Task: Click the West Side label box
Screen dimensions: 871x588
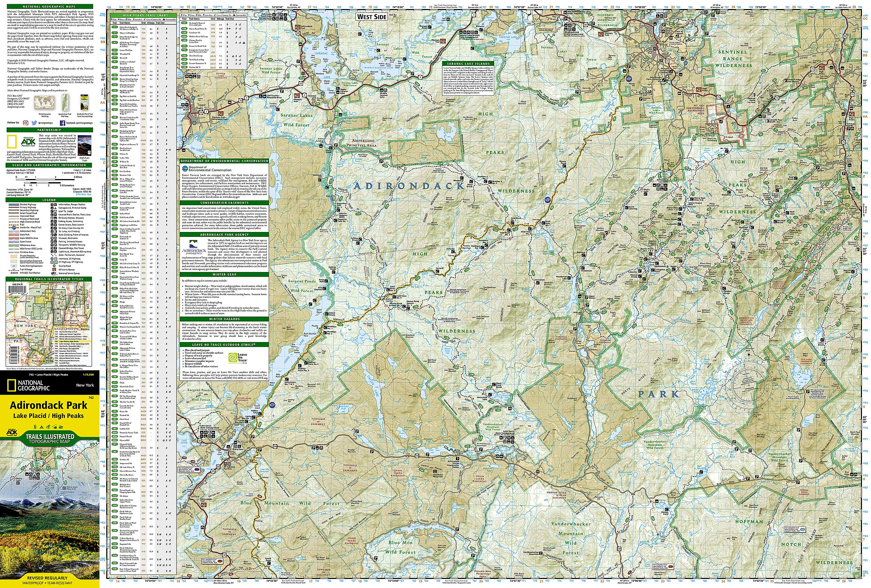Action: 371,16
